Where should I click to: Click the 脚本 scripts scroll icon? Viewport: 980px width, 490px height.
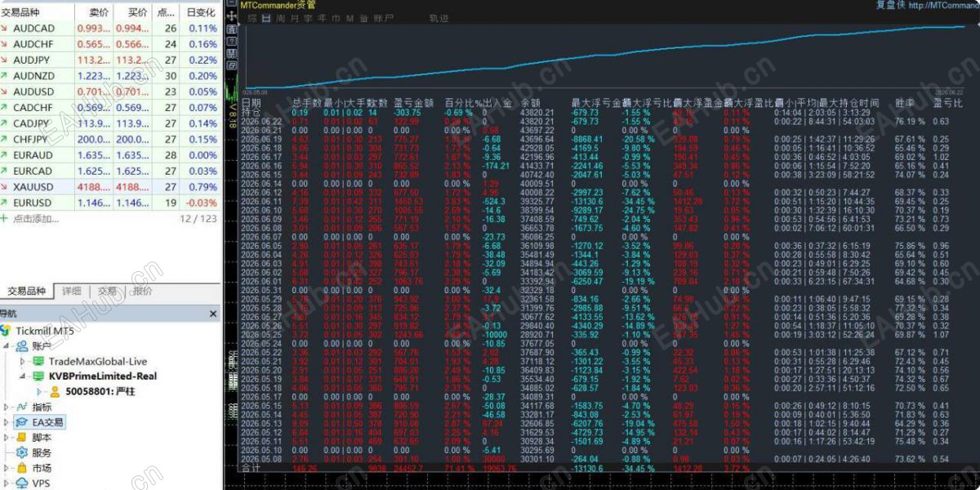pyautogui.click(x=22, y=438)
